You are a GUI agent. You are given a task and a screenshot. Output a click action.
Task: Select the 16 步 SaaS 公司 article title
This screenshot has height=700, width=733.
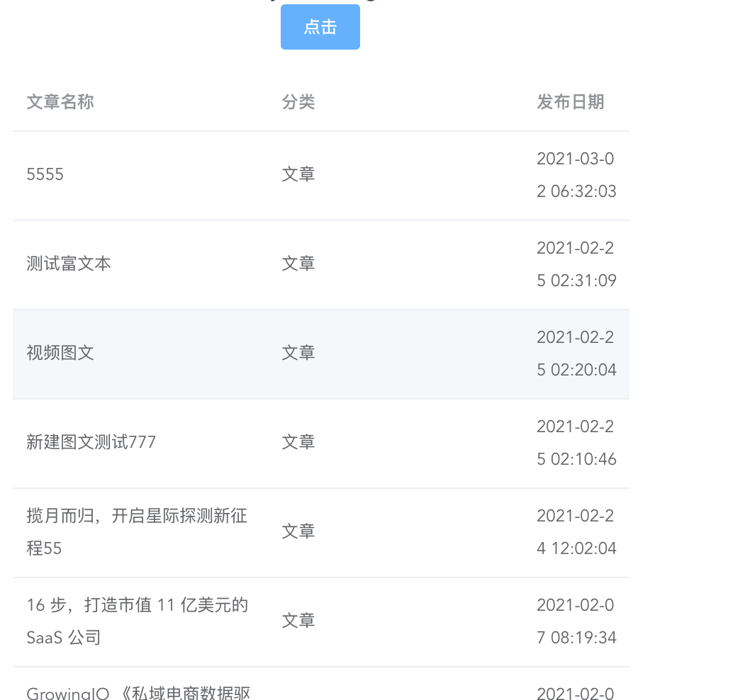[138, 621]
